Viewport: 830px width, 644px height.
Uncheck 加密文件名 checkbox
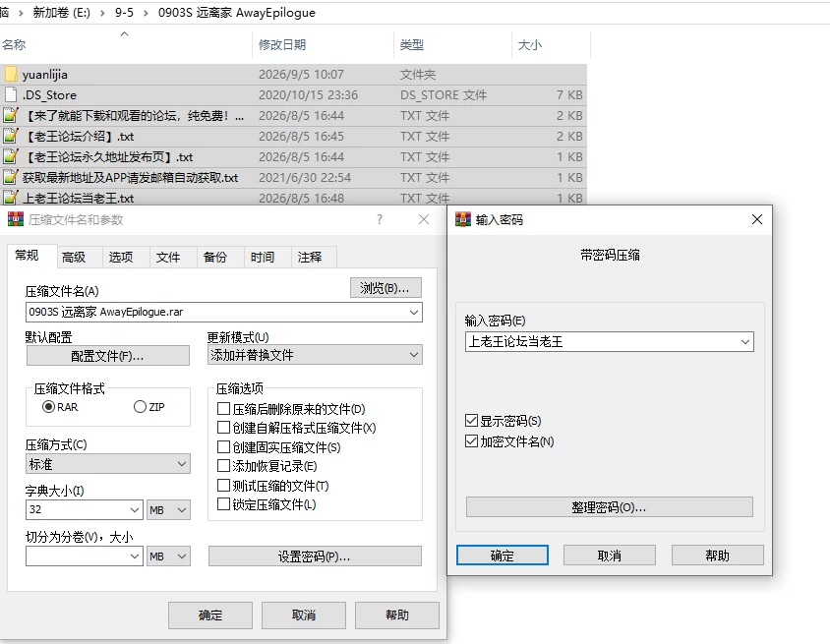coord(471,440)
